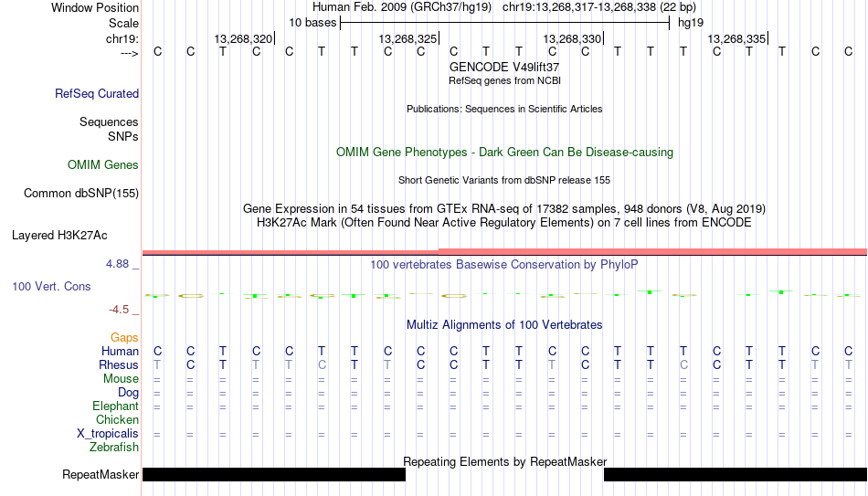Click the RepeatMasker track label

click(101, 474)
